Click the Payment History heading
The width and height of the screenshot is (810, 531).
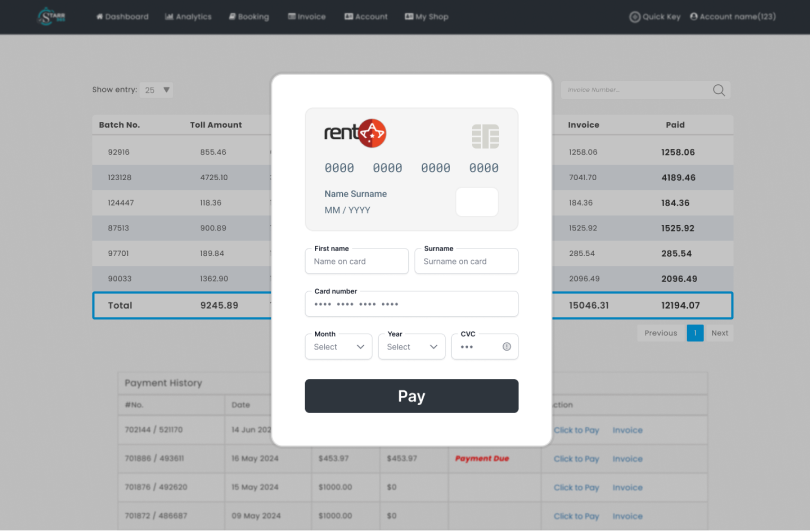coord(163,383)
